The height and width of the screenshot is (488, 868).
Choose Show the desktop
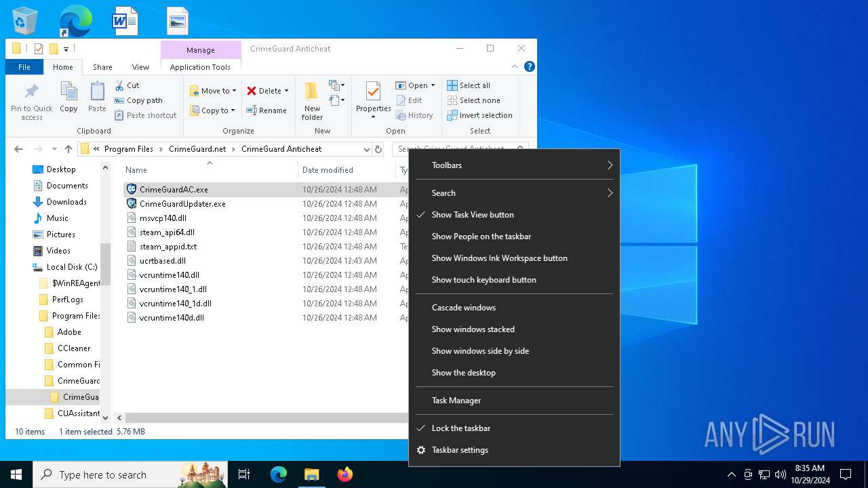pyautogui.click(x=514, y=373)
